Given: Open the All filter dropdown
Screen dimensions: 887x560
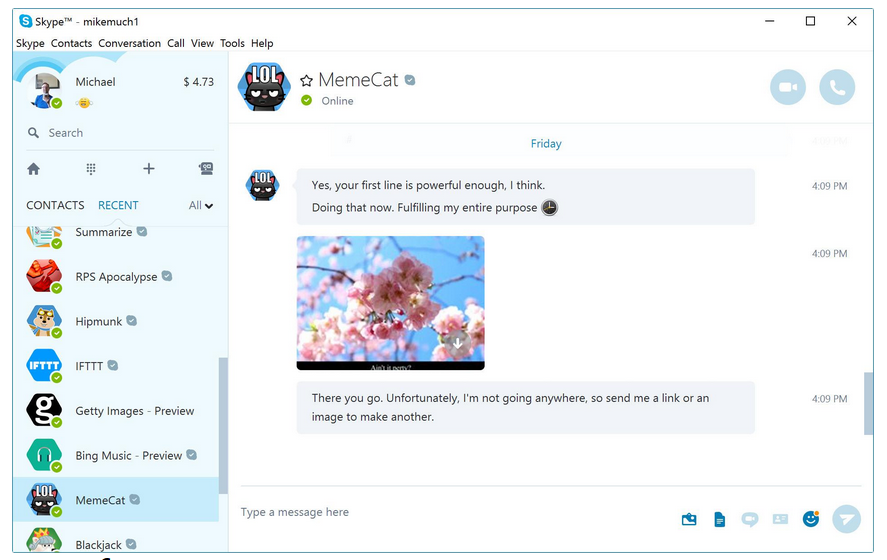Looking at the screenshot, I should pos(201,205).
